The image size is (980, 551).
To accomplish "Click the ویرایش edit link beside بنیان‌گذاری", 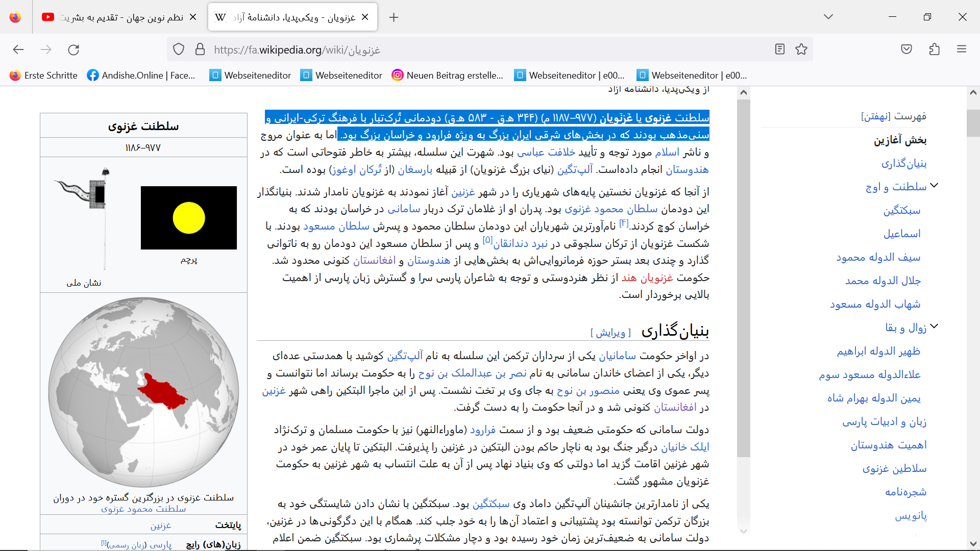I will [610, 333].
